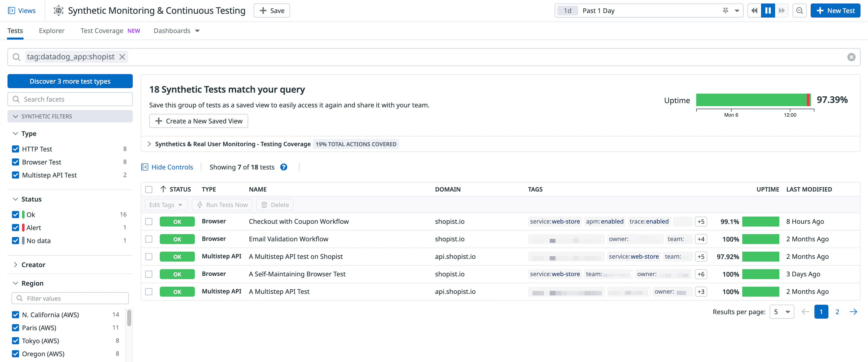This screenshot has width=868, height=362.
Task: Expand the Creator facet group
Action: (x=15, y=265)
